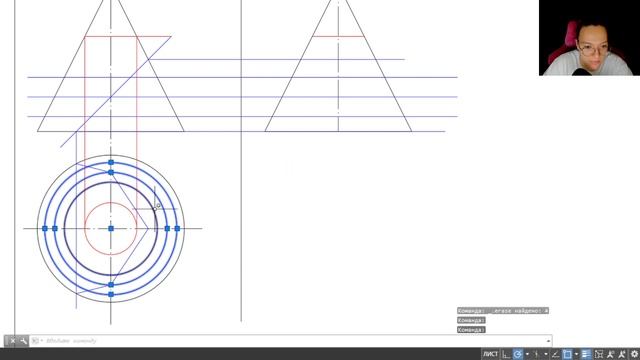640x360 pixels.
Task: Toggle isometric drafting icon
Action: point(536,354)
